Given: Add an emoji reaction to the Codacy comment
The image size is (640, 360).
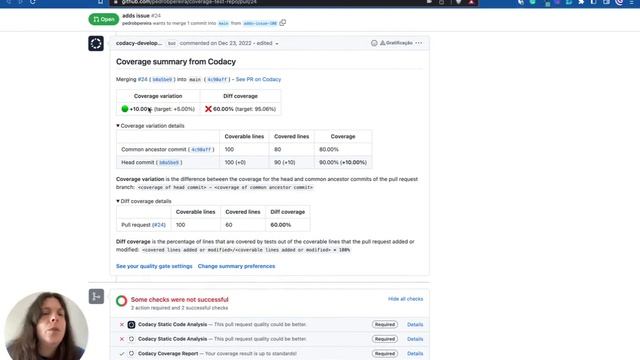Looking at the screenshot, I should click(374, 43).
